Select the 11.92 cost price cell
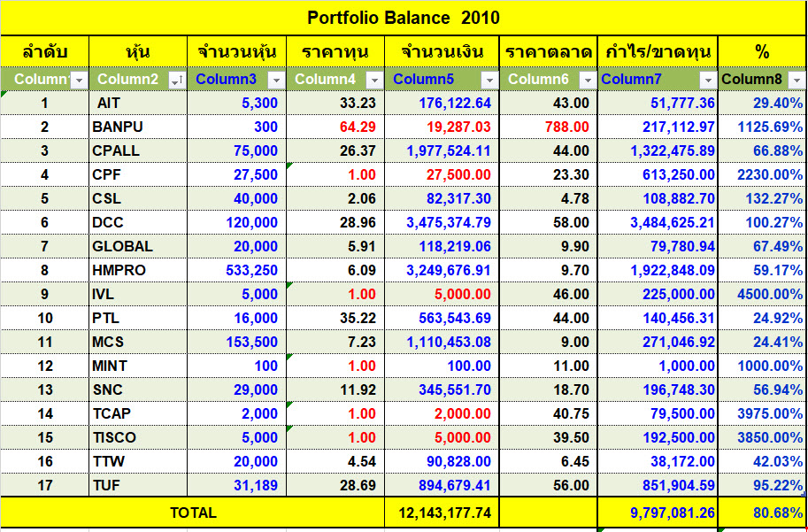This screenshot has width=808, height=532. point(335,389)
